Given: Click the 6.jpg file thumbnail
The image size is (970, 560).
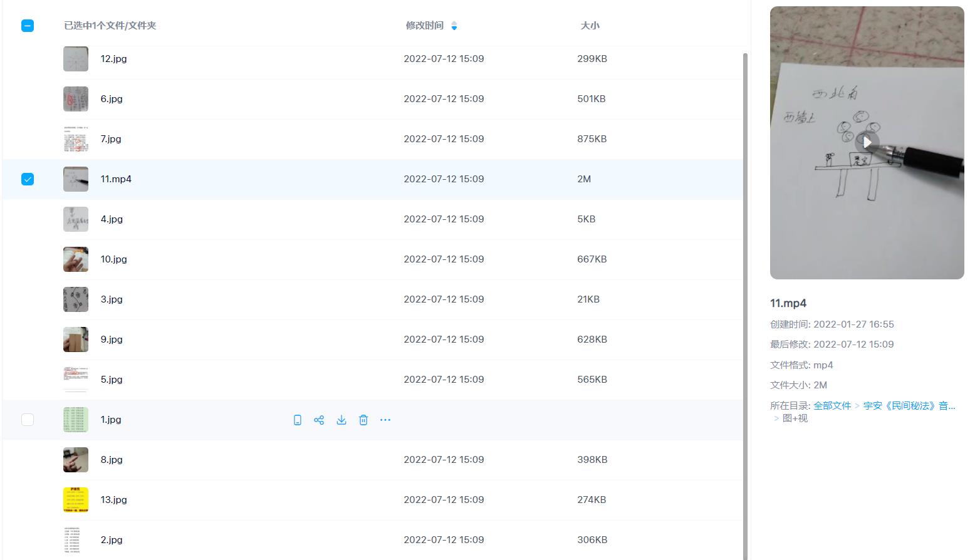Looking at the screenshot, I should [x=76, y=99].
